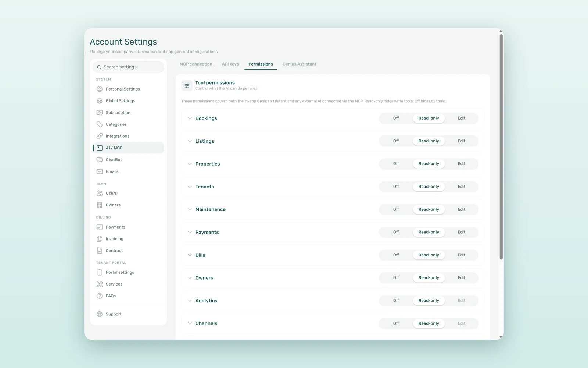Click the Subscription icon in sidebar
The width and height of the screenshot is (588, 368).
(x=100, y=113)
